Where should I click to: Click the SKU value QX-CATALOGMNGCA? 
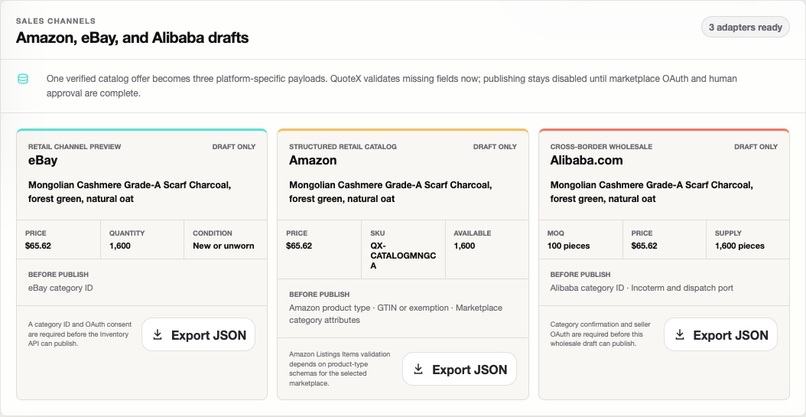403,256
